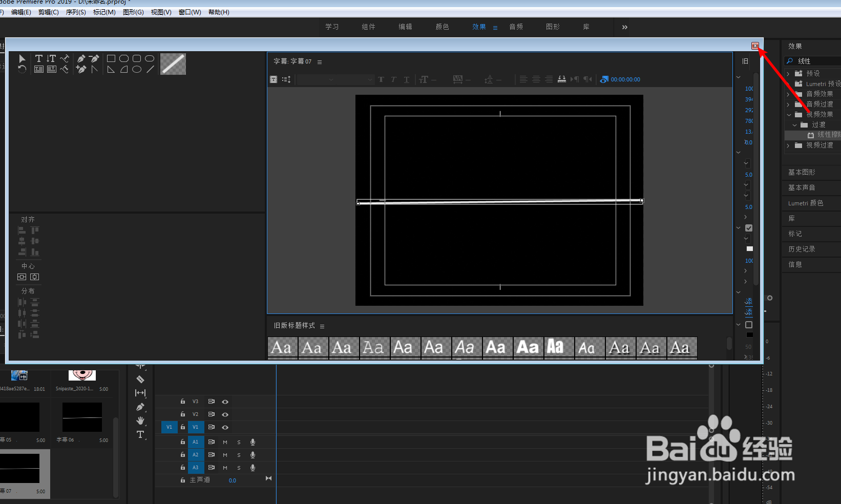
Task: Expand the 预设 effects folder
Action: [x=788, y=74]
